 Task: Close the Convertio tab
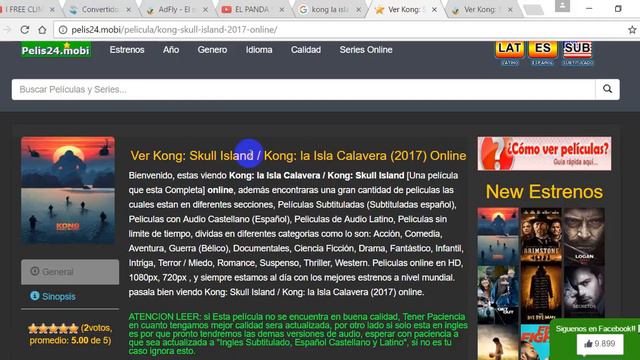point(129,9)
